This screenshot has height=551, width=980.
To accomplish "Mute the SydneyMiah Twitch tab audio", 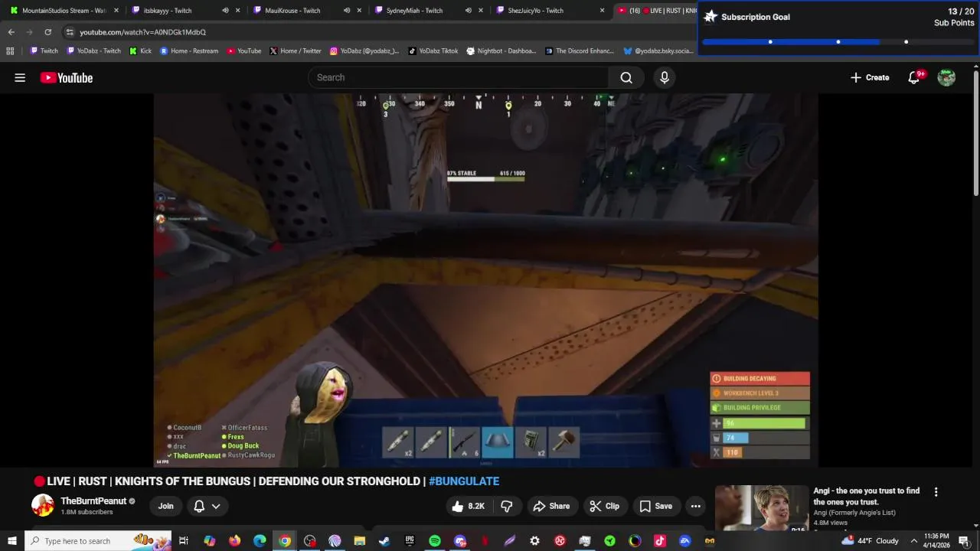I will click(469, 11).
